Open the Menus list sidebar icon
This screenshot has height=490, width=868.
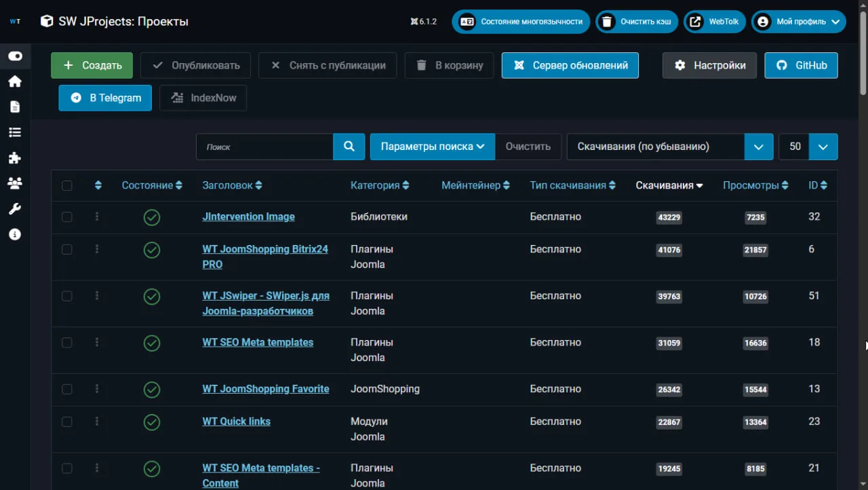(x=15, y=132)
